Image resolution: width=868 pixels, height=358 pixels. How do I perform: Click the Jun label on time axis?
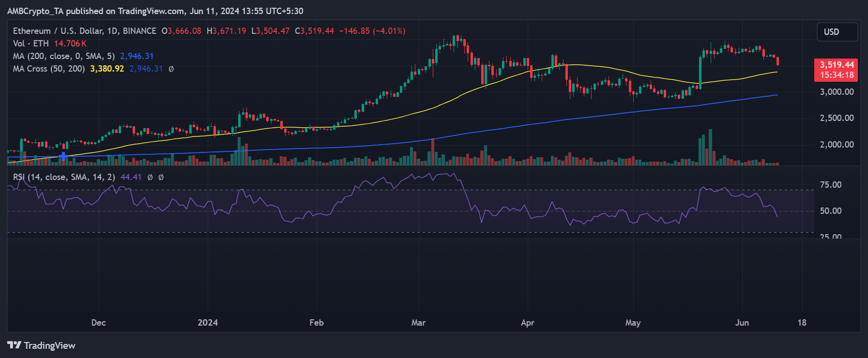click(742, 323)
